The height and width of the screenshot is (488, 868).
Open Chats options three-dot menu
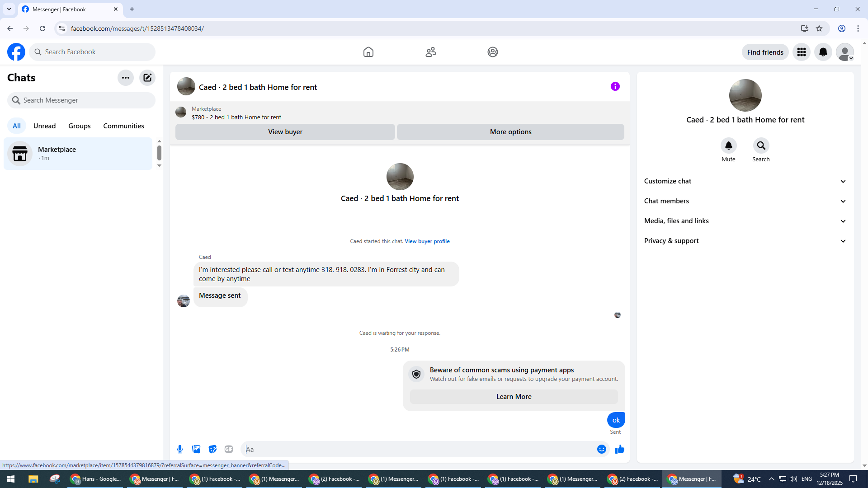click(126, 78)
